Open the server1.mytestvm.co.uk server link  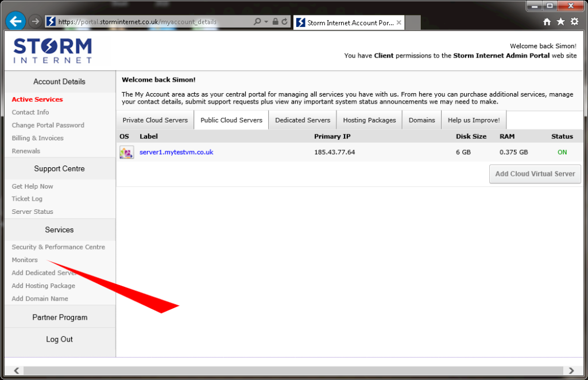point(176,152)
